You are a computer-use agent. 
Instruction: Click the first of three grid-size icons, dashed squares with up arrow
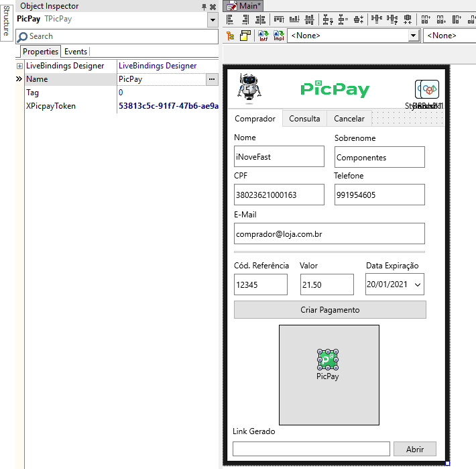pyautogui.click(x=426, y=19)
